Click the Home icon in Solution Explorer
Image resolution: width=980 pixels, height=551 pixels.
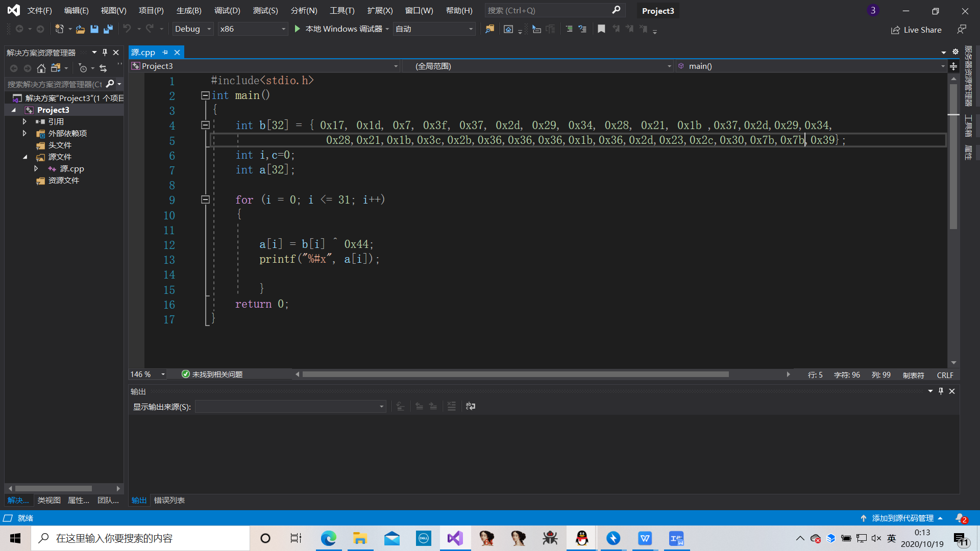click(x=41, y=68)
